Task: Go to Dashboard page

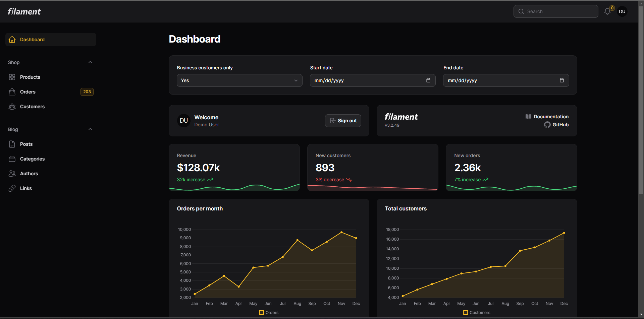Action: 51,40
